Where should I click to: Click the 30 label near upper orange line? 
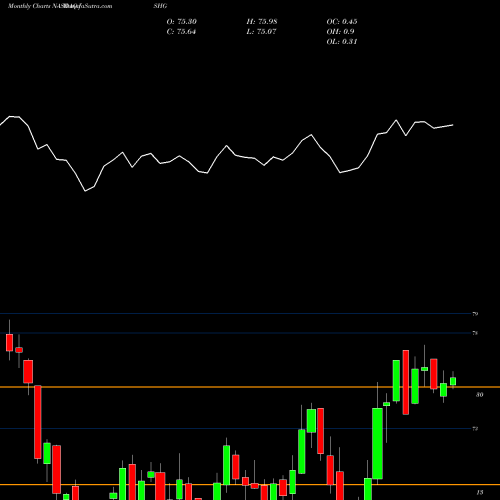pyautogui.click(x=479, y=395)
